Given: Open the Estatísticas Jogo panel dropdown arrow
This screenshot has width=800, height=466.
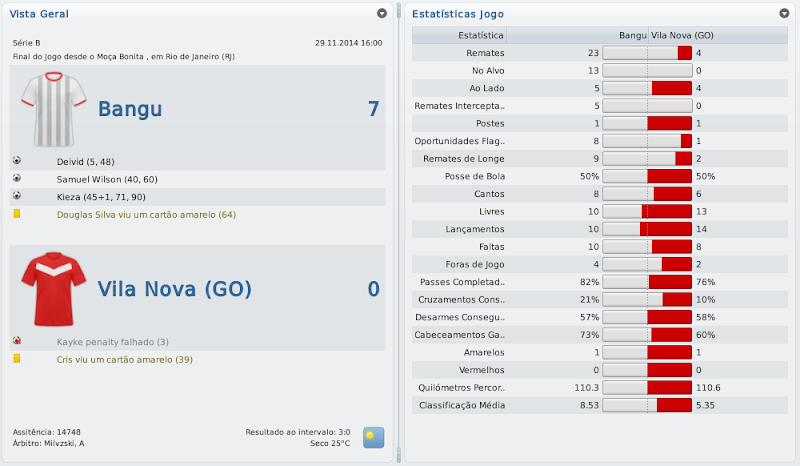Looking at the screenshot, I should (784, 14).
